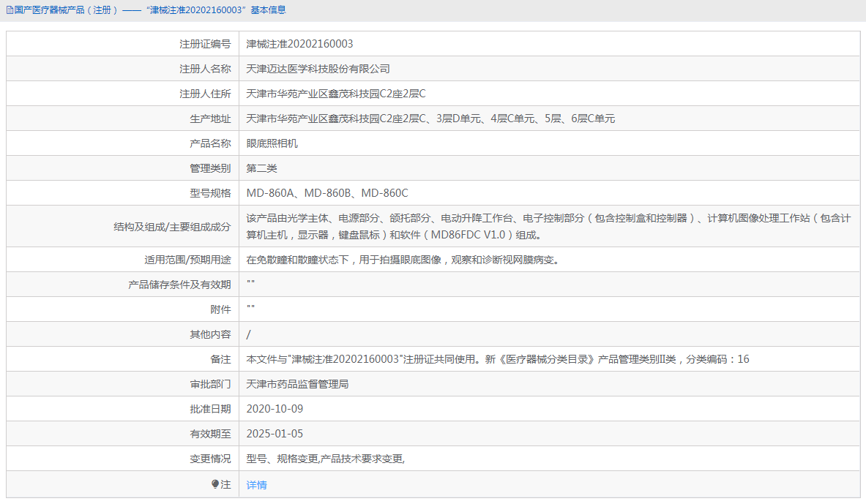Select product name 眼底照相机
Screen dimensions: 866x504
coord(272,143)
